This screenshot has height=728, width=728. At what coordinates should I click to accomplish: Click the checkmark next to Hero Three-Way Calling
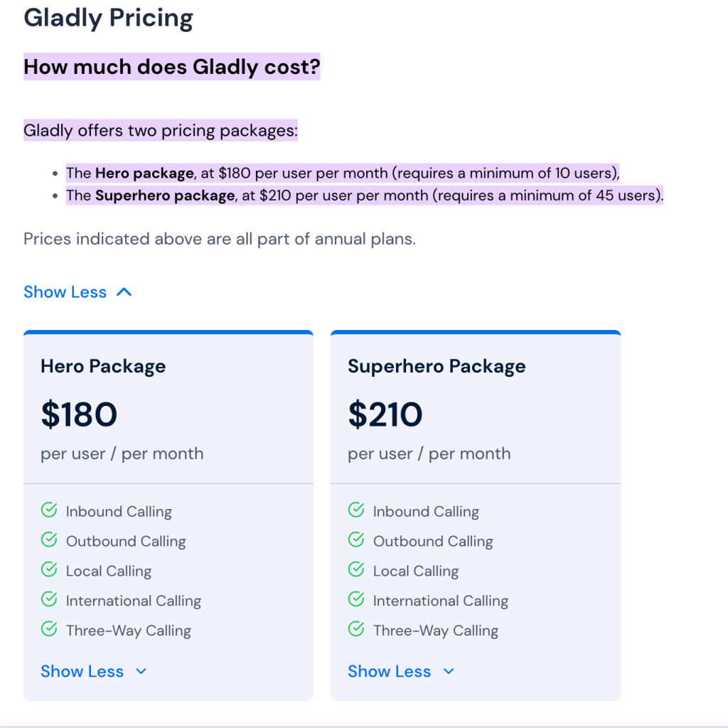pos(48,629)
